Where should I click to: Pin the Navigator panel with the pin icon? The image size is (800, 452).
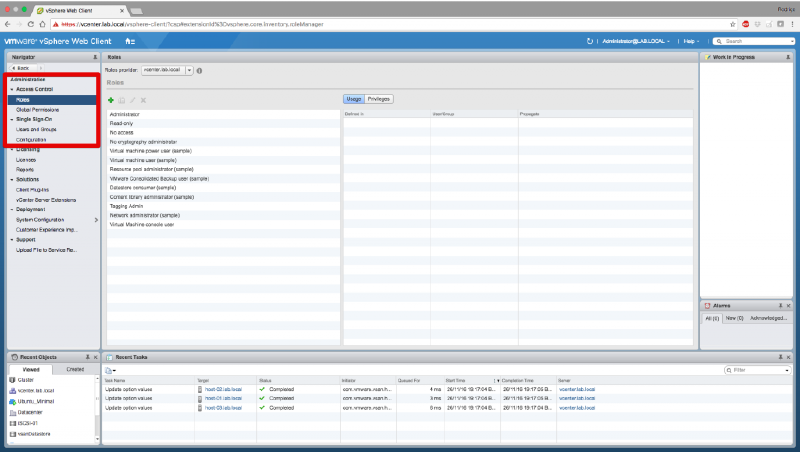(x=95, y=57)
